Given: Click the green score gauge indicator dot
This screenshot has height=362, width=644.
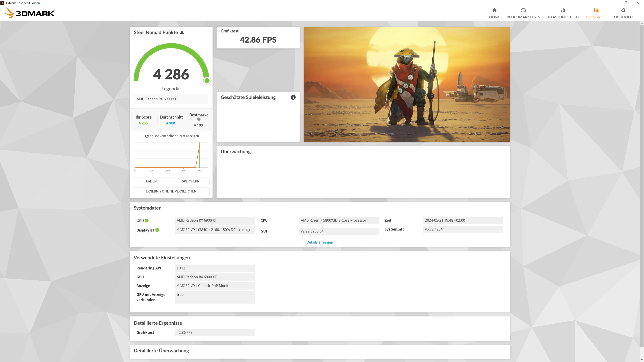Looking at the screenshot, I should 207,81.
